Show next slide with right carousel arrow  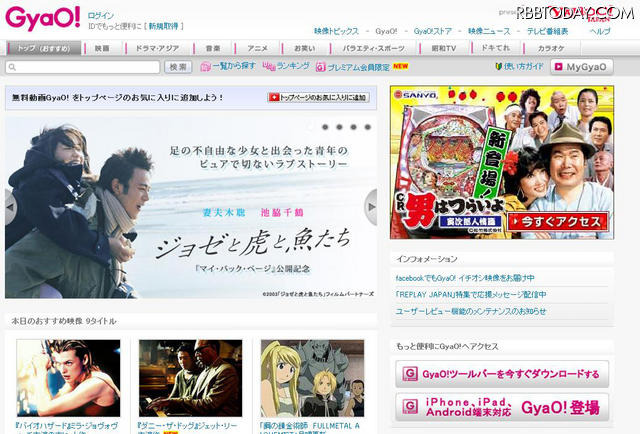coord(371,207)
